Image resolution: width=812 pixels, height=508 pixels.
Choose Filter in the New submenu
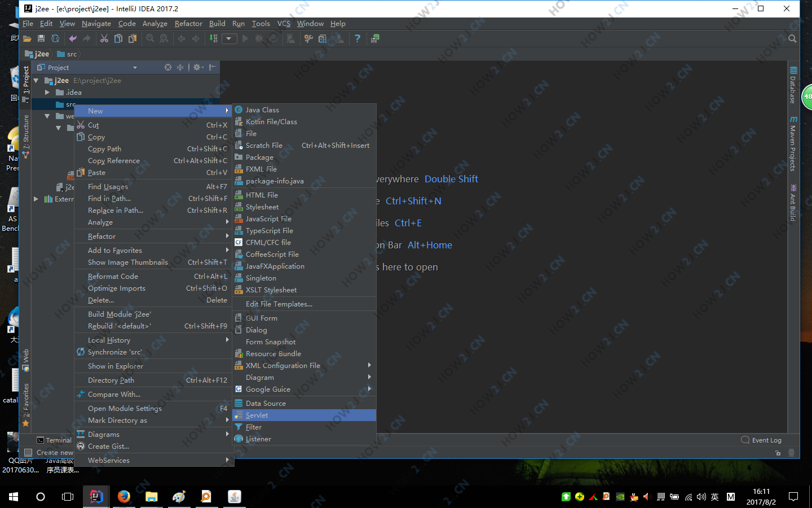[x=304, y=427]
